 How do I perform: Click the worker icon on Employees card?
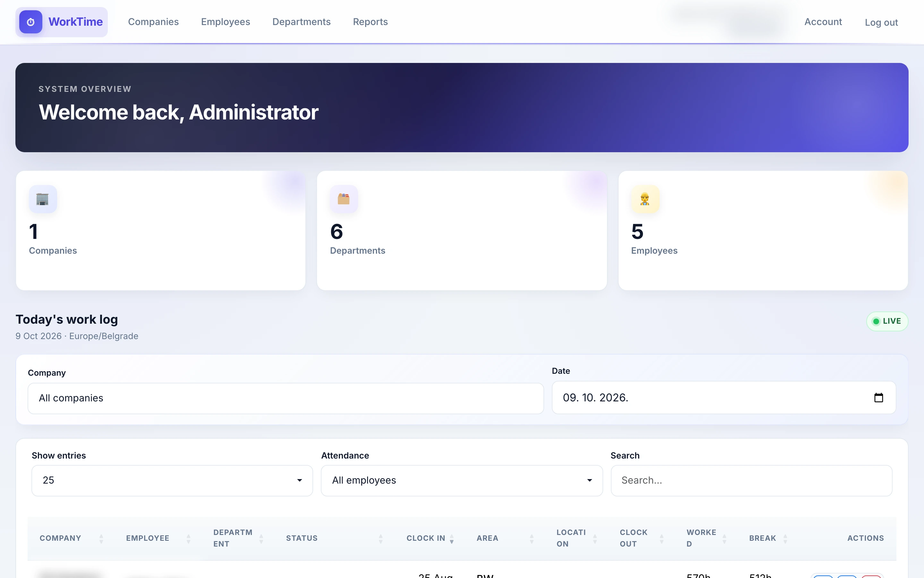click(645, 199)
